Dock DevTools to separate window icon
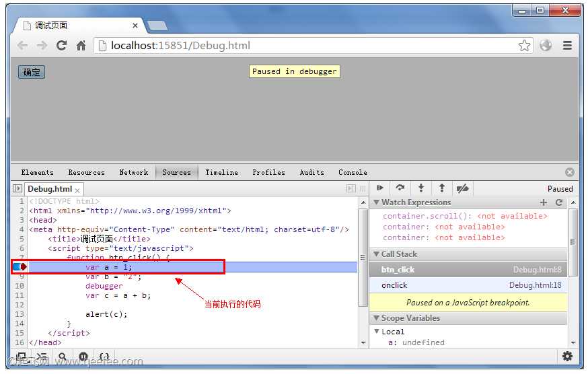Screen dimensions: 588x374 point(21,357)
